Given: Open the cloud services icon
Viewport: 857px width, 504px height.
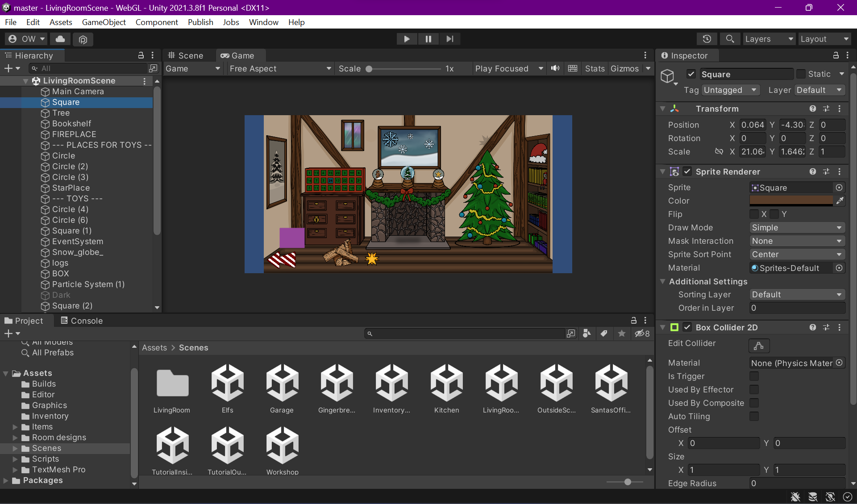Looking at the screenshot, I should coord(60,39).
